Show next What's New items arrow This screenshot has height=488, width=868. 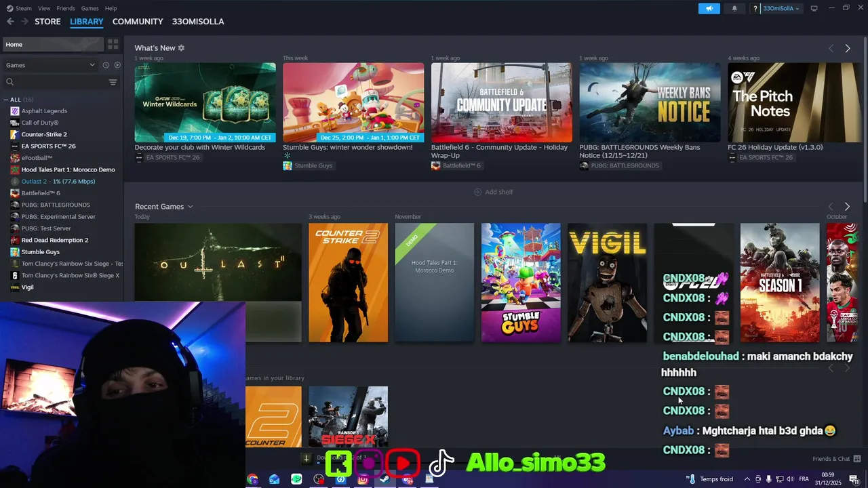click(848, 48)
